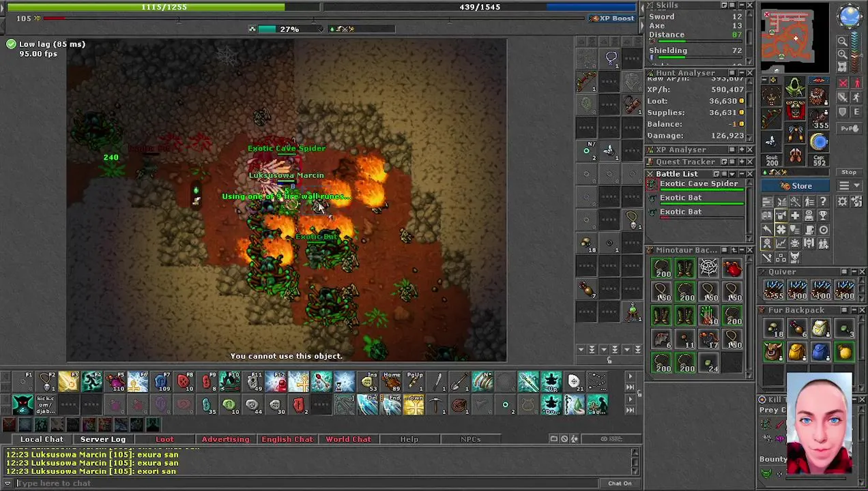The image size is (868, 491).
Task: Click the Hunt Analyser vertical scrollbar
Action: coord(749,109)
